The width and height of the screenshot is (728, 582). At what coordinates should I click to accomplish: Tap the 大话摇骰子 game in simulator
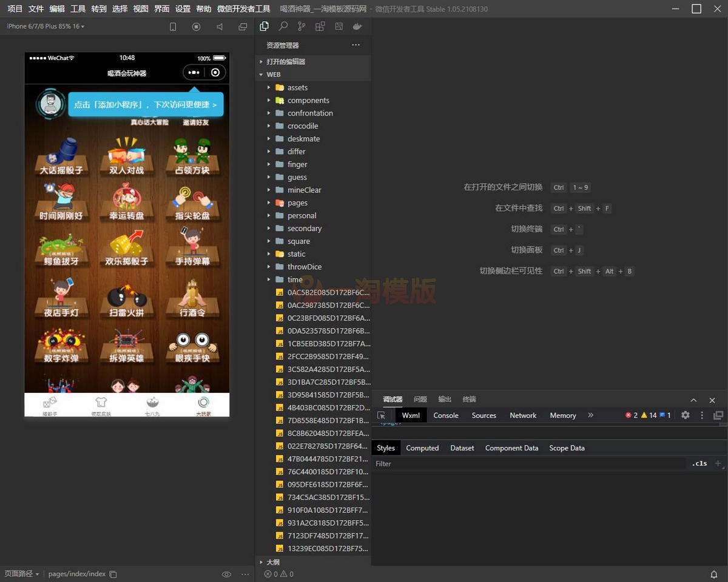pos(61,158)
